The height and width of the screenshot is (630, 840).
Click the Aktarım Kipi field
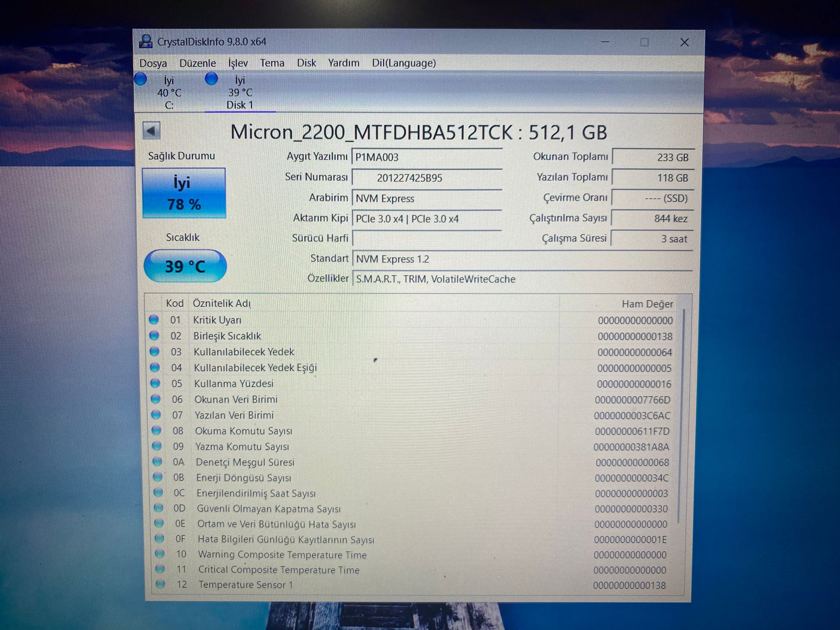tap(427, 219)
